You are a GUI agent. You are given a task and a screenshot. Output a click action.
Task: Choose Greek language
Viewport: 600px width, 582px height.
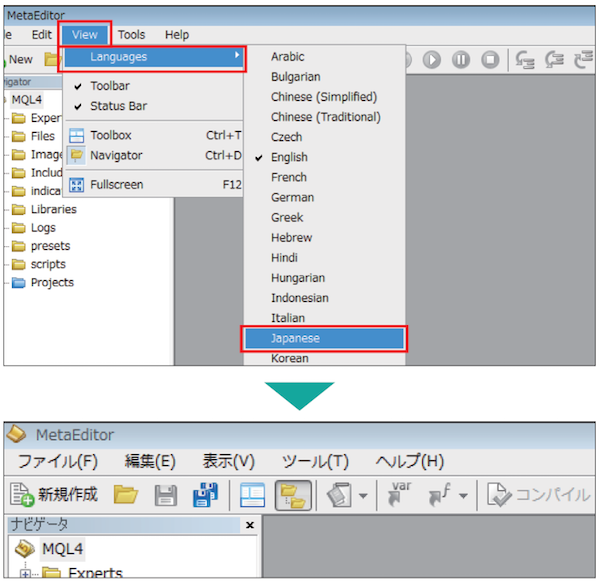(x=324, y=218)
